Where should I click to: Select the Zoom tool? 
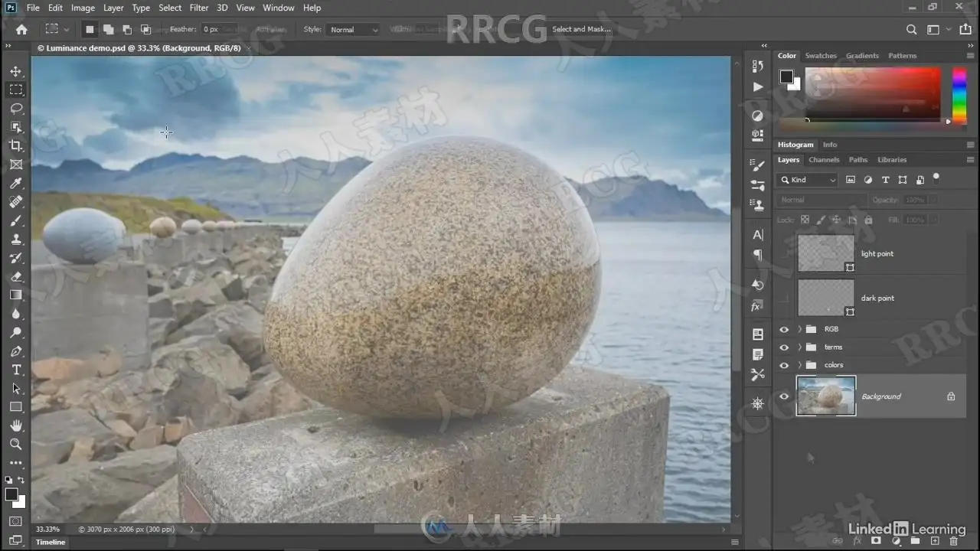click(16, 444)
